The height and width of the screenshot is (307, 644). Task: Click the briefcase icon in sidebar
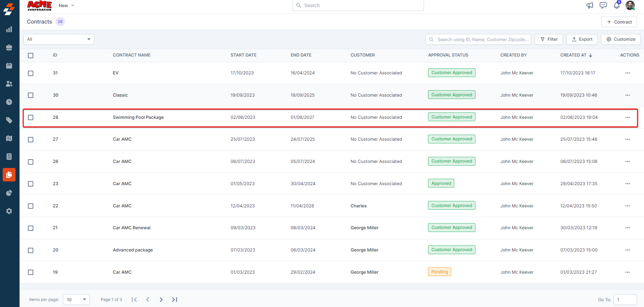point(9,47)
